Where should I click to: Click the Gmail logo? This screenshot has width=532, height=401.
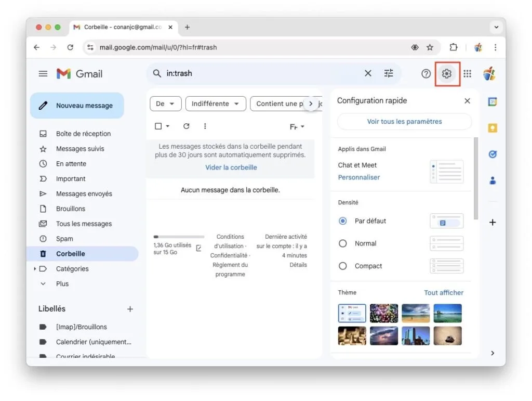click(x=79, y=74)
